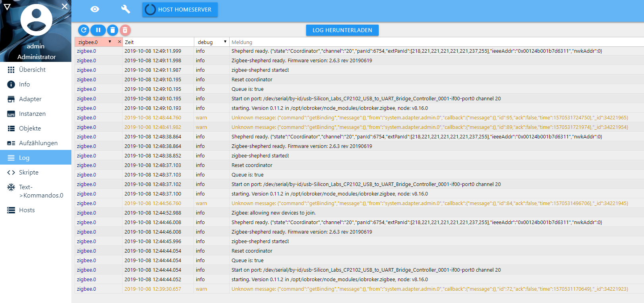The image size is (644, 303).
Task: Click 'Zigbee: allowing new devices to join.' message
Action: point(274,213)
